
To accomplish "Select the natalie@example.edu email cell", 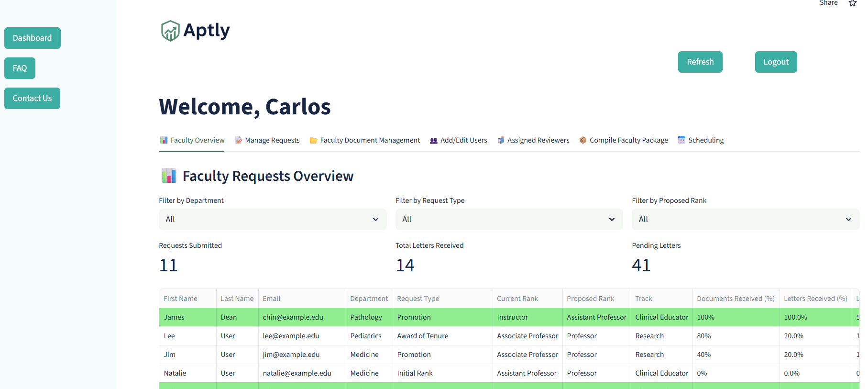I will pyautogui.click(x=302, y=373).
